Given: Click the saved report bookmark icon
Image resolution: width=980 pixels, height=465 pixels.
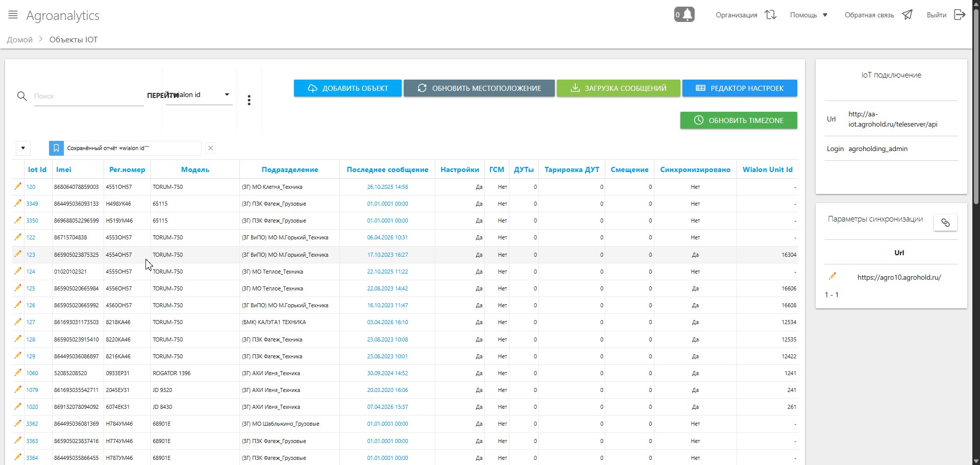Looking at the screenshot, I should click(56, 148).
